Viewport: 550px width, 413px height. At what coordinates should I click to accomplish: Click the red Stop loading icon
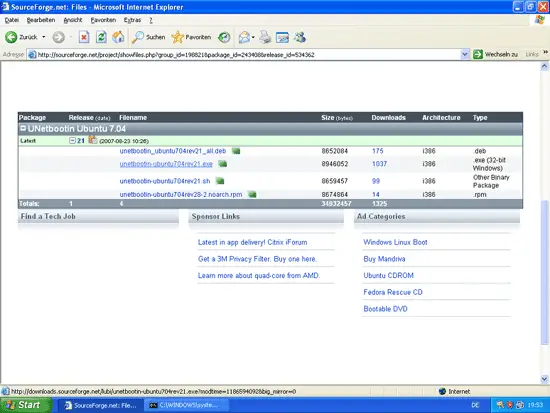(x=84, y=37)
